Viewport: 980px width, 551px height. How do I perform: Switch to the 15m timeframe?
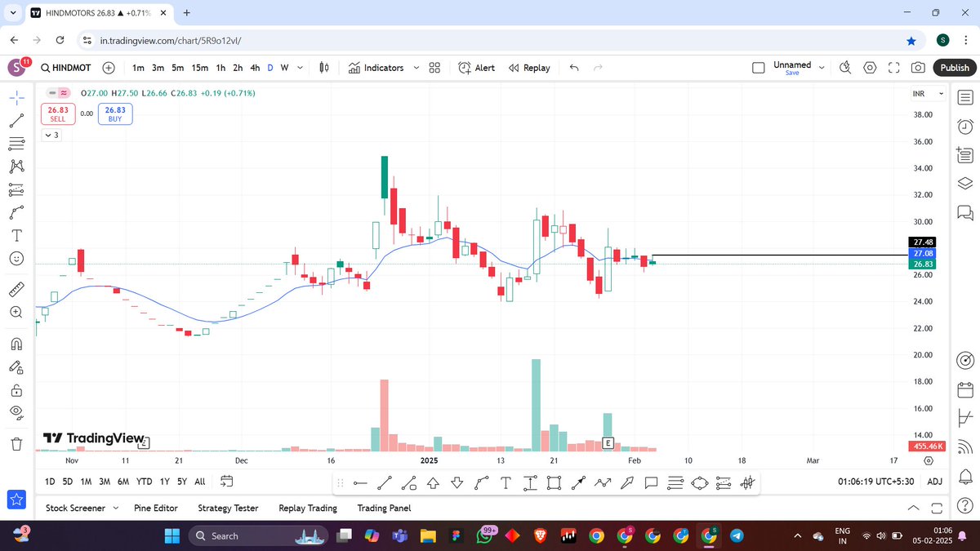200,68
